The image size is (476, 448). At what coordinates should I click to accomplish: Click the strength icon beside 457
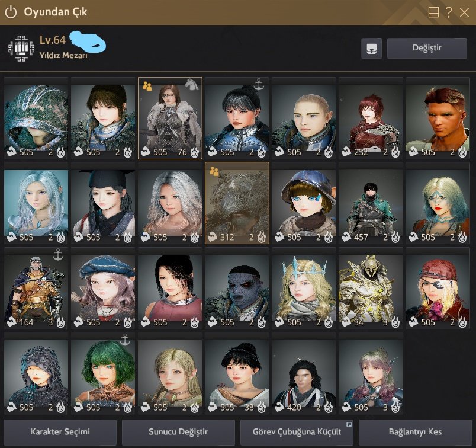(346, 237)
